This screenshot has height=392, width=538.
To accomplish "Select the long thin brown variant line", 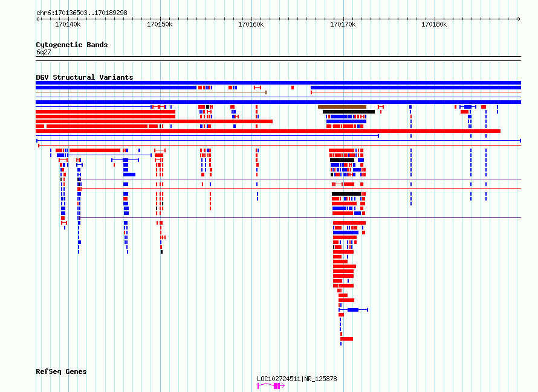I will pos(151,92).
